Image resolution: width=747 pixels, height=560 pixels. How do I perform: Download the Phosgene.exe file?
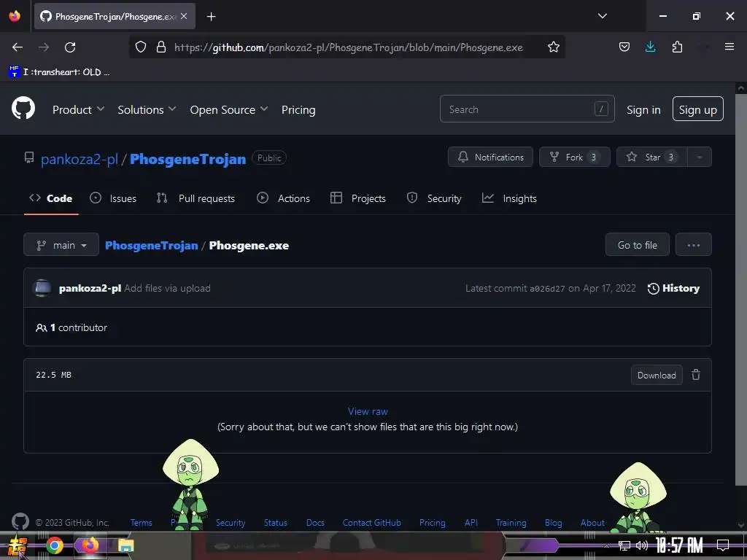pyautogui.click(x=657, y=376)
